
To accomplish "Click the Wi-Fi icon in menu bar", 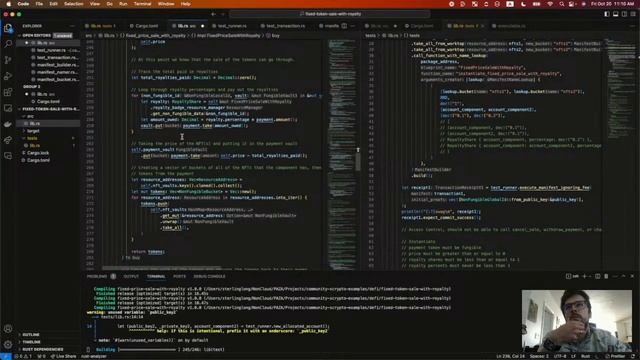I will (x=550, y=4).
